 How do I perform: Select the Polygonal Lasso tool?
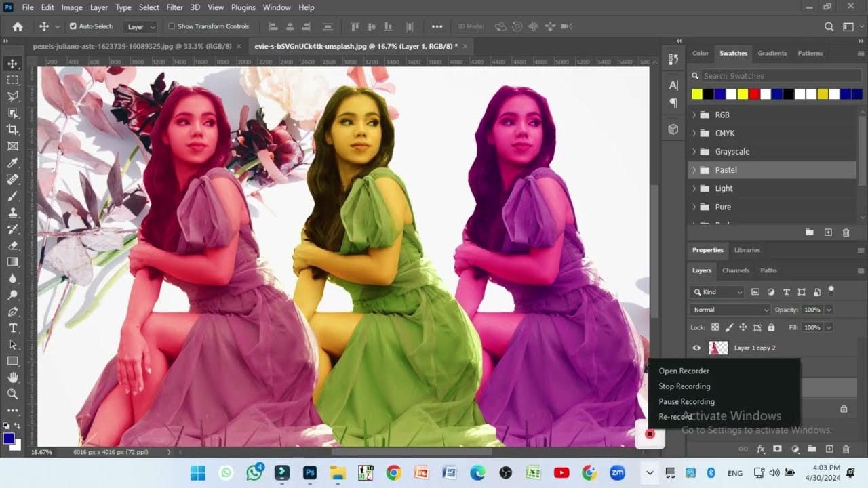click(x=13, y=97)
